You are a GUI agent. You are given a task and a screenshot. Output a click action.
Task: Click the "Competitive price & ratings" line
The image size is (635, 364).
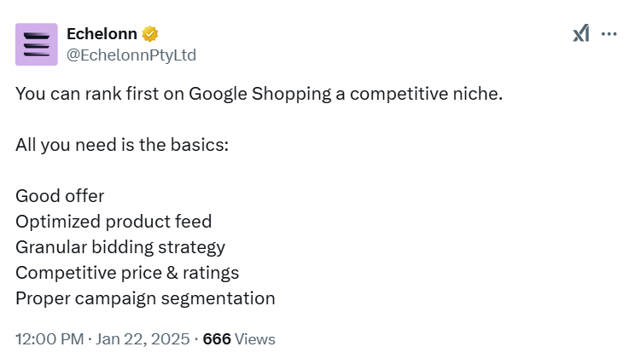point(127,273)
